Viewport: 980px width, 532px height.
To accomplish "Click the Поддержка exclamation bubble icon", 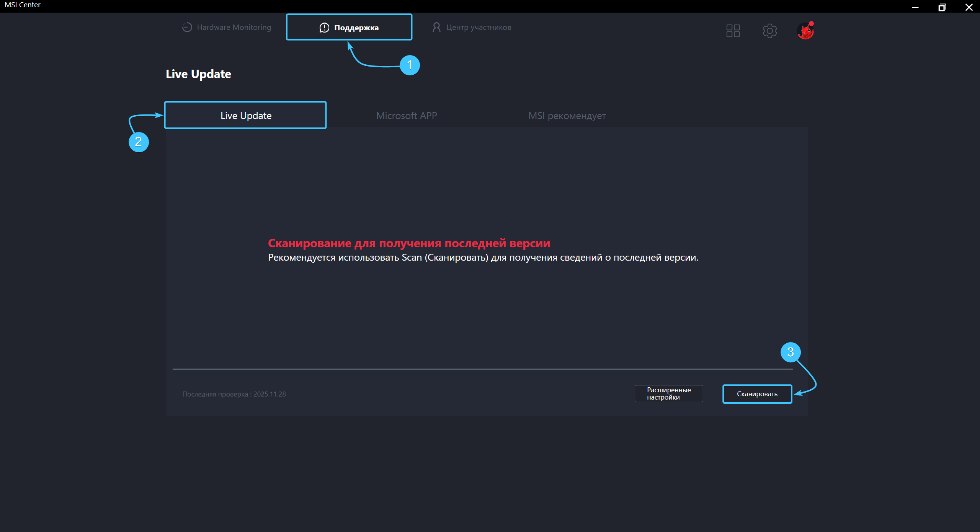I will (324, 28).
